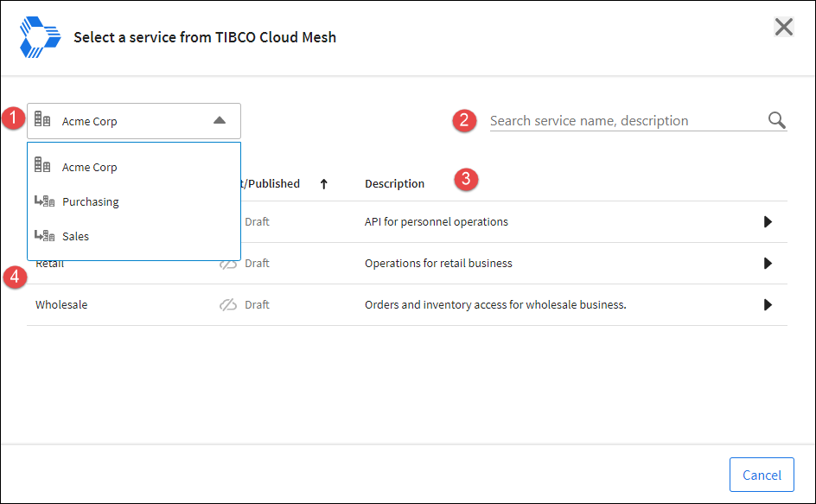Viewport: 816px width, 504px height.
Task: Click the child organization icon next to Purchasing
Action: point(44,201)
